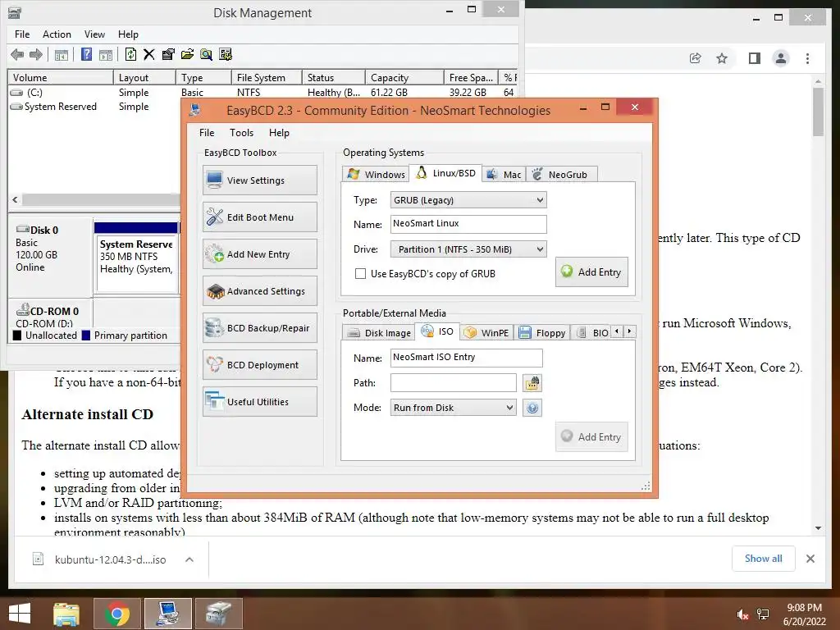
Task: Open Disk Management Help menu
Action: tap(128, 34)
